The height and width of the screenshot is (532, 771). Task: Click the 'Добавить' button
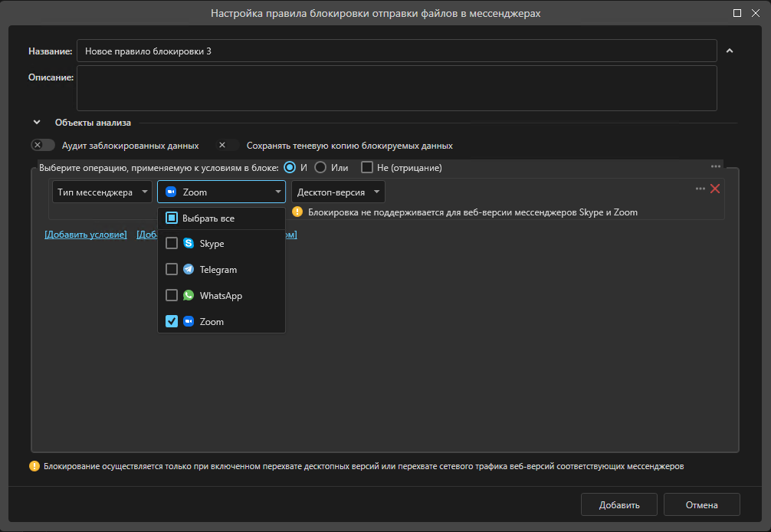[x=619, y=504]
